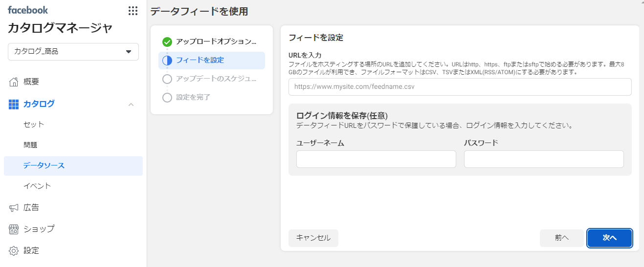
Task: Click the カタログ grid icon
Action: coord(14,104)
